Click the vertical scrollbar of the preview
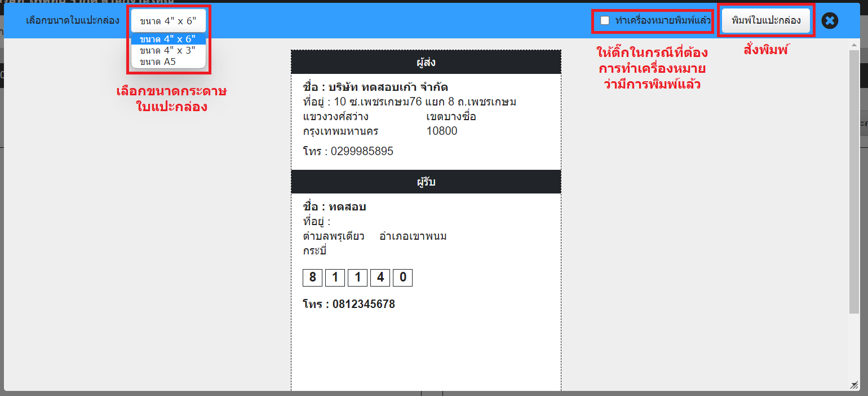This screenshot has width=868, height=396. (854, 181)
